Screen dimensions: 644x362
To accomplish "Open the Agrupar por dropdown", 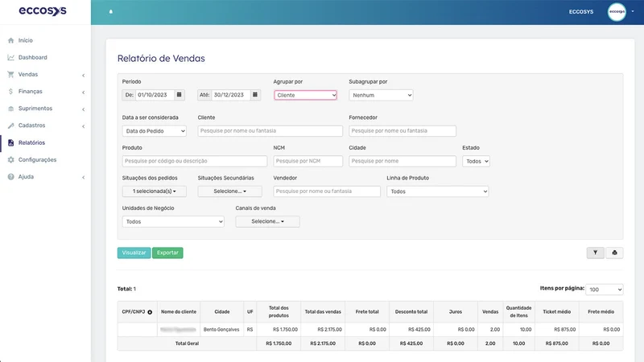I will click(305, 95).
